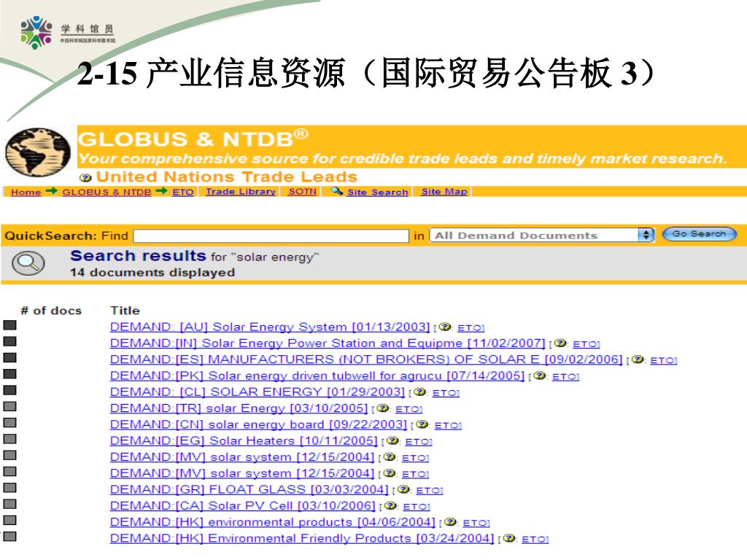Click help icon on TR solar Energy row
This screenshot has height=560, width=747.
382,408
